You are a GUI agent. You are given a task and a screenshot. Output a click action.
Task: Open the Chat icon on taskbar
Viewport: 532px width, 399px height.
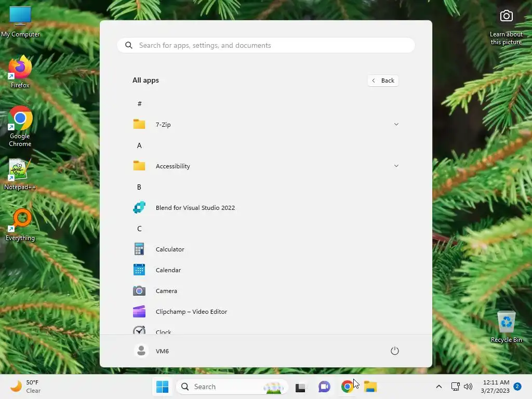coord(324,387)
